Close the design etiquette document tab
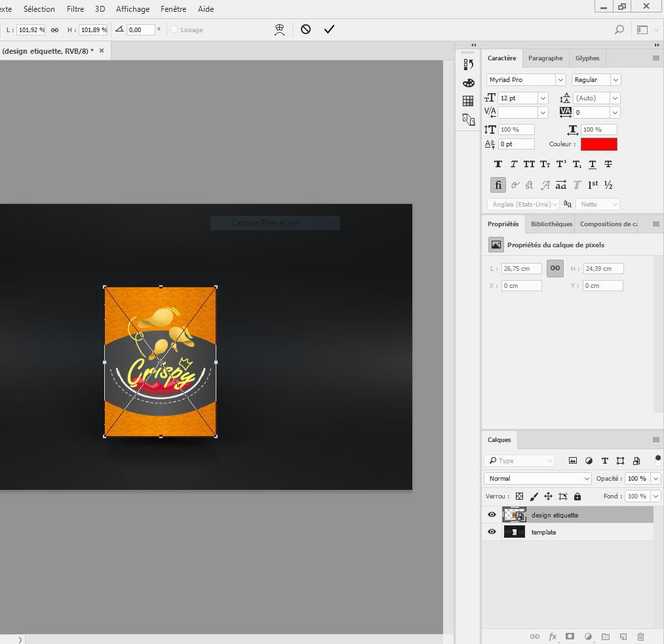The image size is (664, 644). pyautogui.click(x=102, y=50)
